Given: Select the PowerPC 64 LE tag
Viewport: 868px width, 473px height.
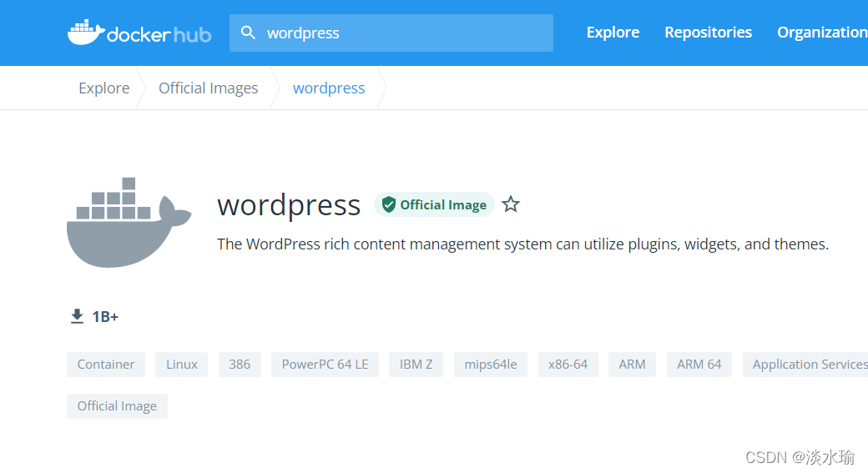Looking at the screenshot, I should [325, 365].
